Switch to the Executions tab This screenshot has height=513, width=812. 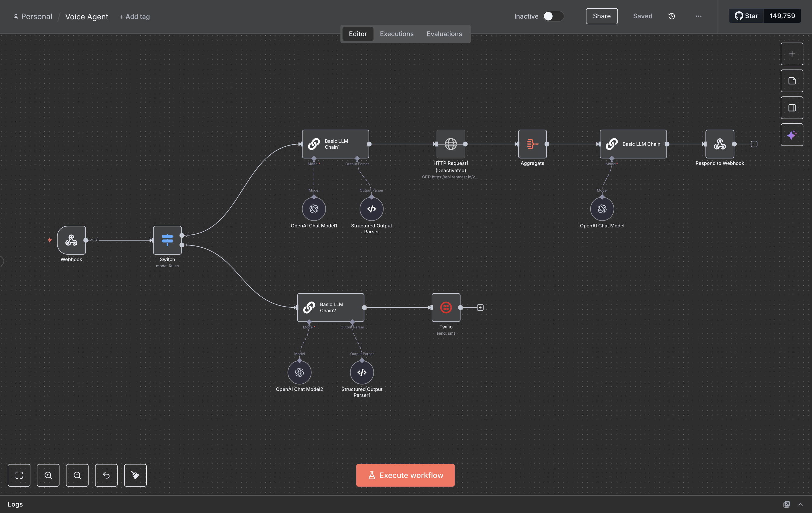396,34
